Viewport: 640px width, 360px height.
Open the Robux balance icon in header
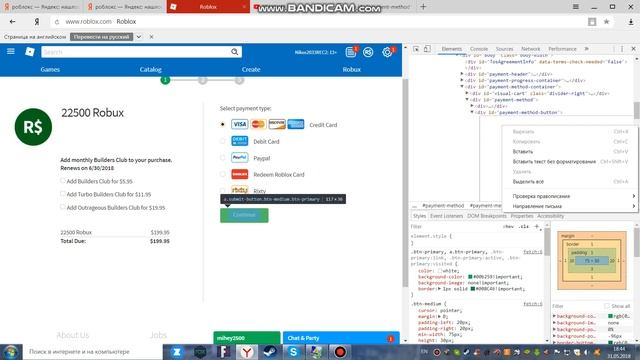368,52
